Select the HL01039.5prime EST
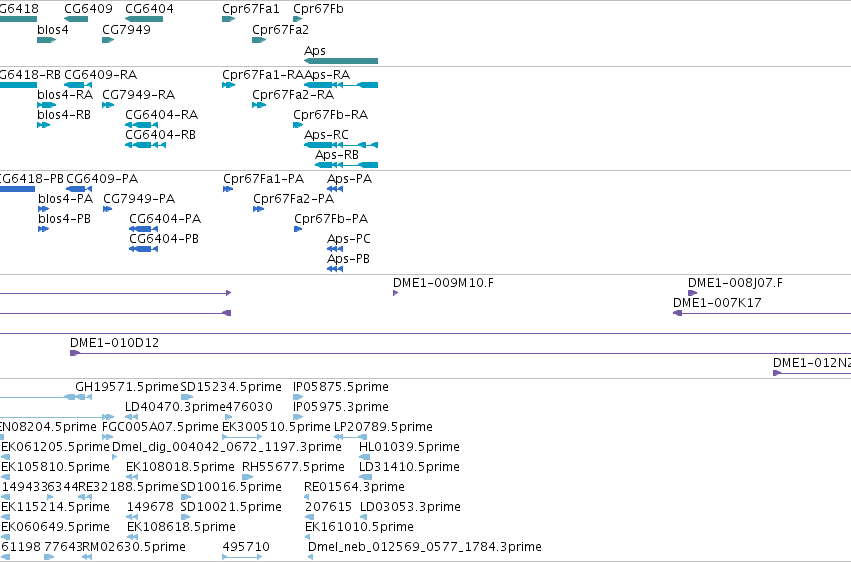 (x=364, y=457)
